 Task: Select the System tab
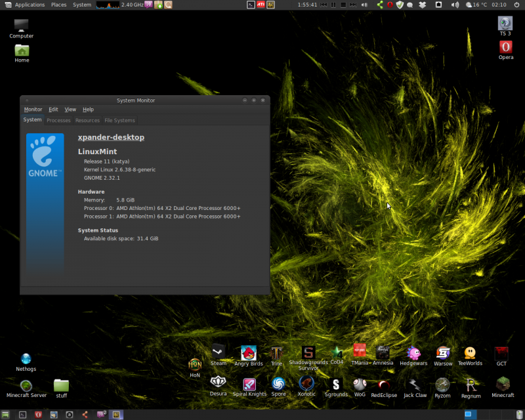(32, 120)
